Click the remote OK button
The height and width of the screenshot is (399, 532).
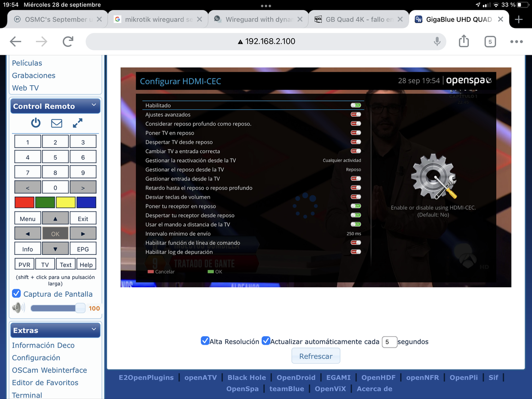click(55, 234)
